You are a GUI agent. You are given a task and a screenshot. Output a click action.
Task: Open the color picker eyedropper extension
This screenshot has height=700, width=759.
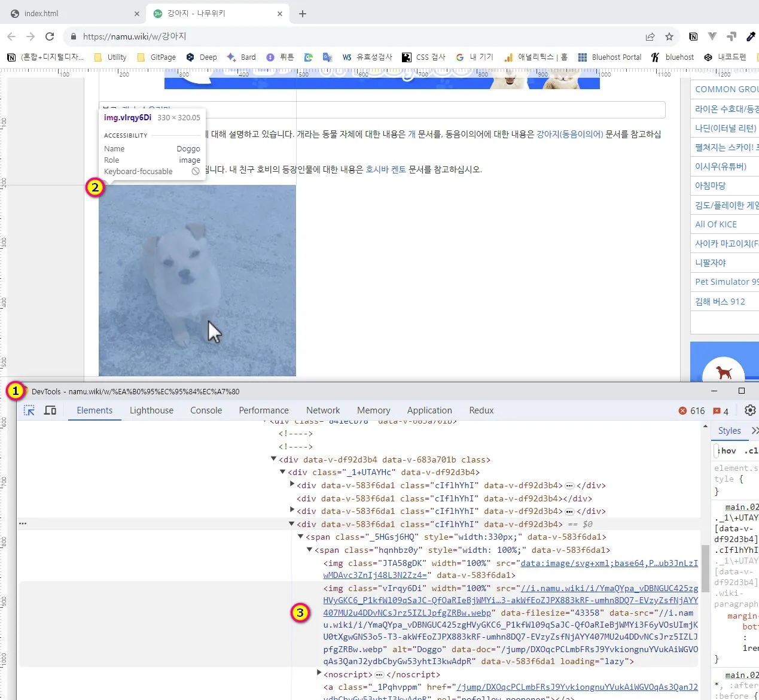pos(751,36)
